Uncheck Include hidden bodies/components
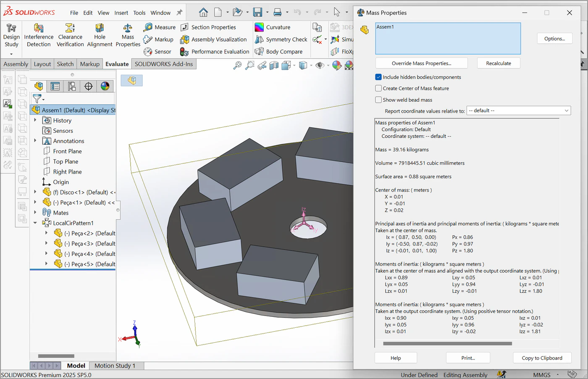Image resolution: width=588 pixels, height=379 pixels. point(378,77)
